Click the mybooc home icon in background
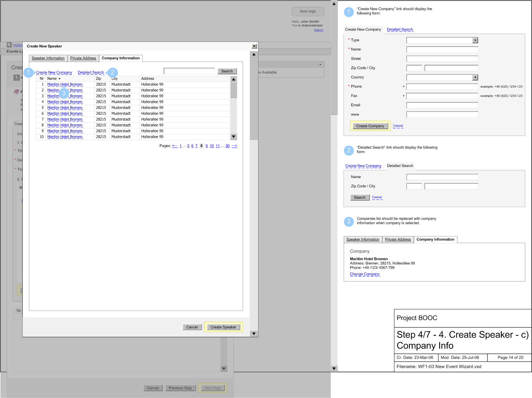 click(x=9, y=45)
